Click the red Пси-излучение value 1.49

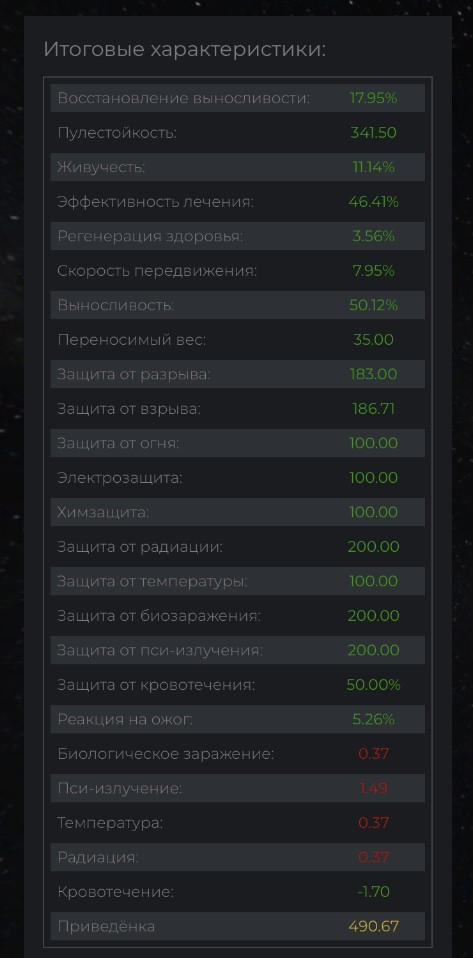(x=373, y=788)
